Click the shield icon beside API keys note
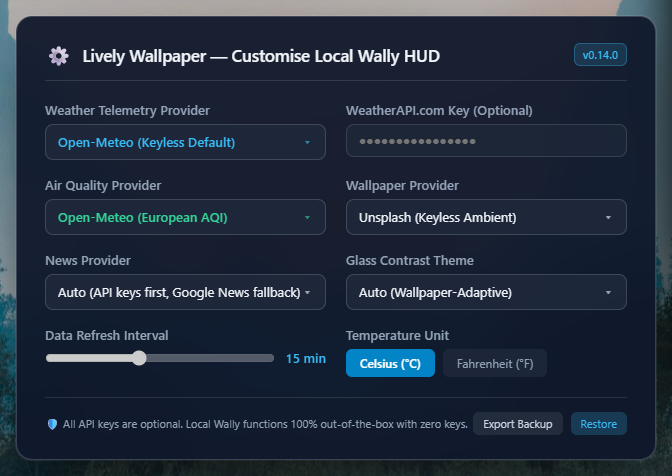This screenshot has width=672, height=476. 52,424
